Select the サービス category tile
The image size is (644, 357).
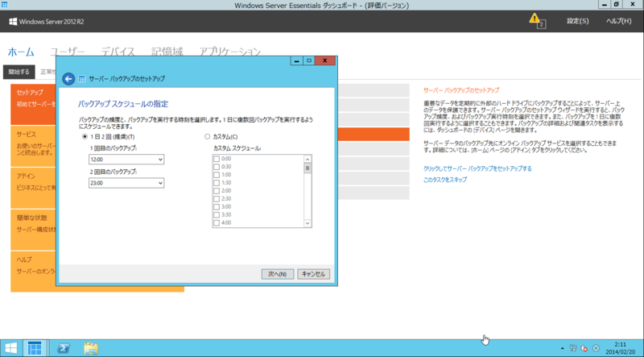tap(33, 147)
